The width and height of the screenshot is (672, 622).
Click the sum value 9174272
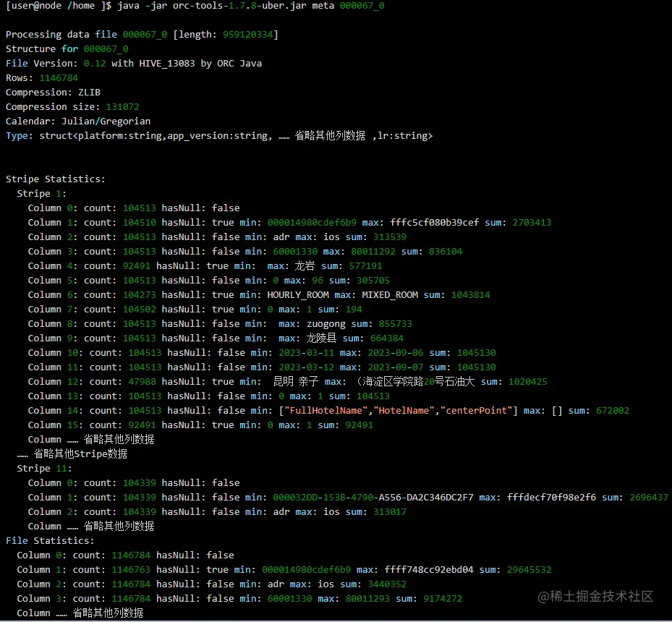(x=443, y=599)
